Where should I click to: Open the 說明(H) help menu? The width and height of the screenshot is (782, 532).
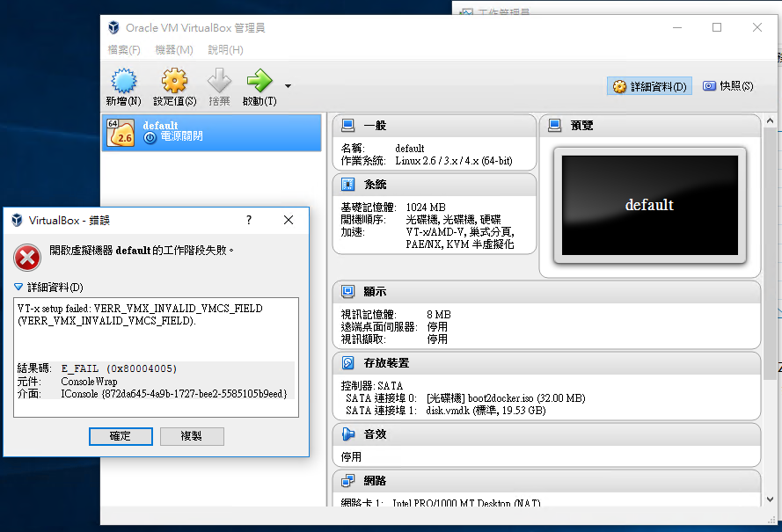(225, 50)
